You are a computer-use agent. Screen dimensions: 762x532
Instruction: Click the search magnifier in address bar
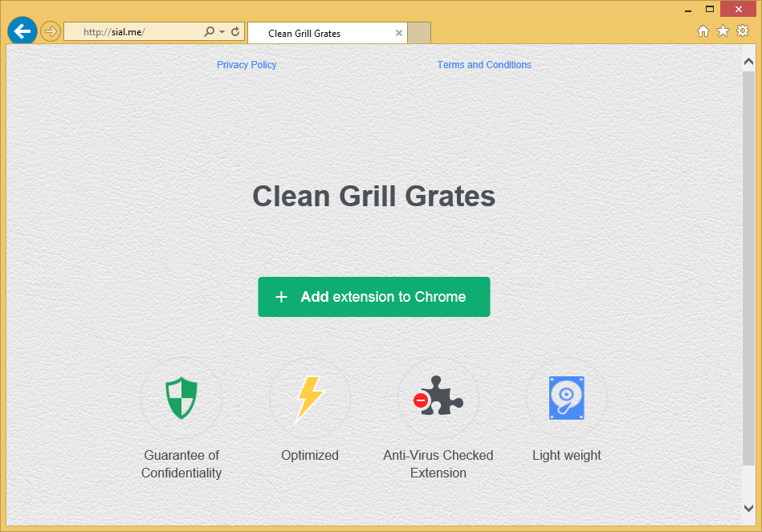(209, 31)
